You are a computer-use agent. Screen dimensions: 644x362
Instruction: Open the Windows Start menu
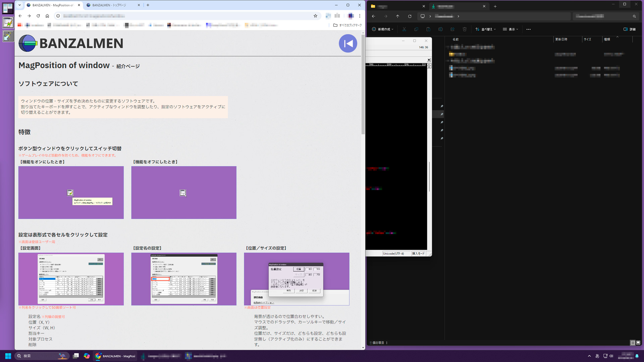[8, 356]
